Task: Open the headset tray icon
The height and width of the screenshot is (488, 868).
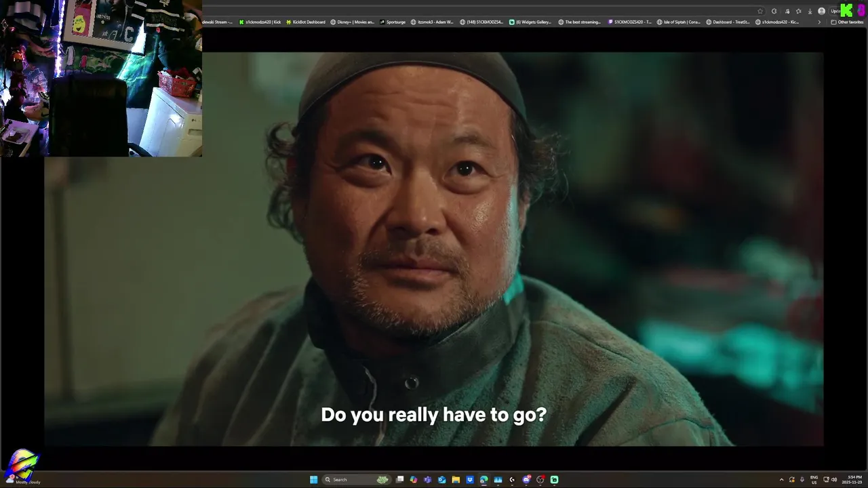Action: point(791,480)
